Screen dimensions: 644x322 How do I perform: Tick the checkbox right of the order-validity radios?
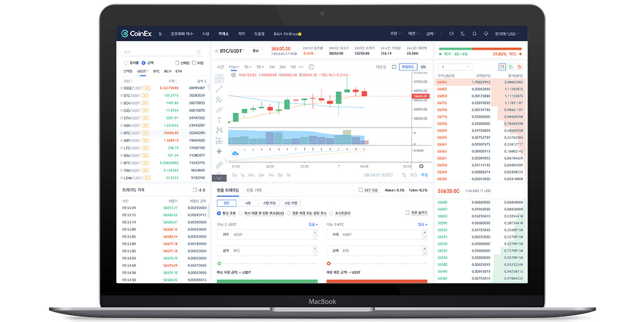click(x=408, y=213)
